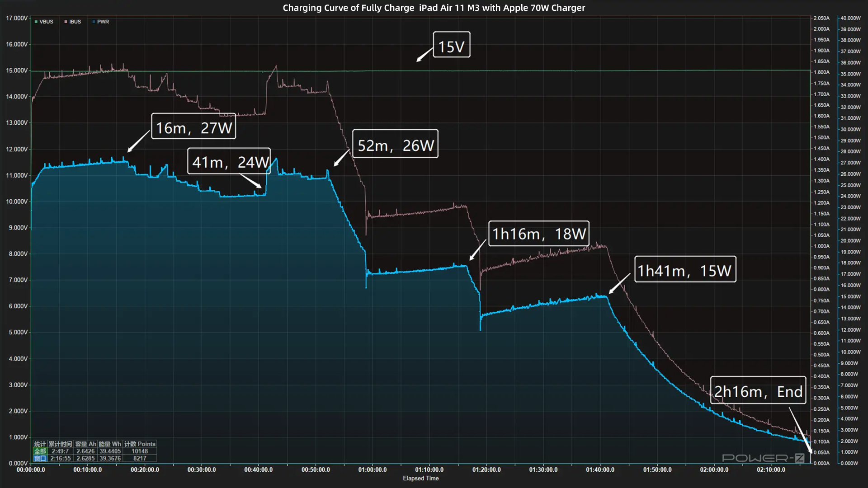Select the energy value 39.4405

pos(110,451)
